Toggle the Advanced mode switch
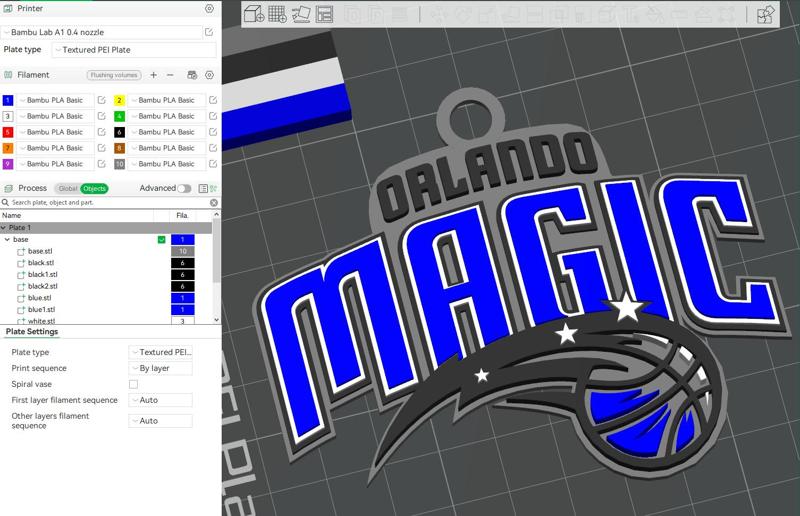The width and height of the screenshot is (800, 516). coord(184,188)
